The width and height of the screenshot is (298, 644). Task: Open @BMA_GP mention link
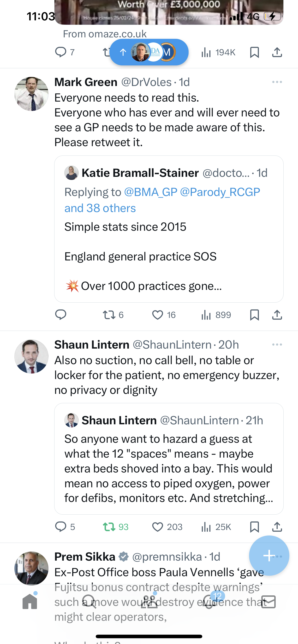(x=151, y=192)
